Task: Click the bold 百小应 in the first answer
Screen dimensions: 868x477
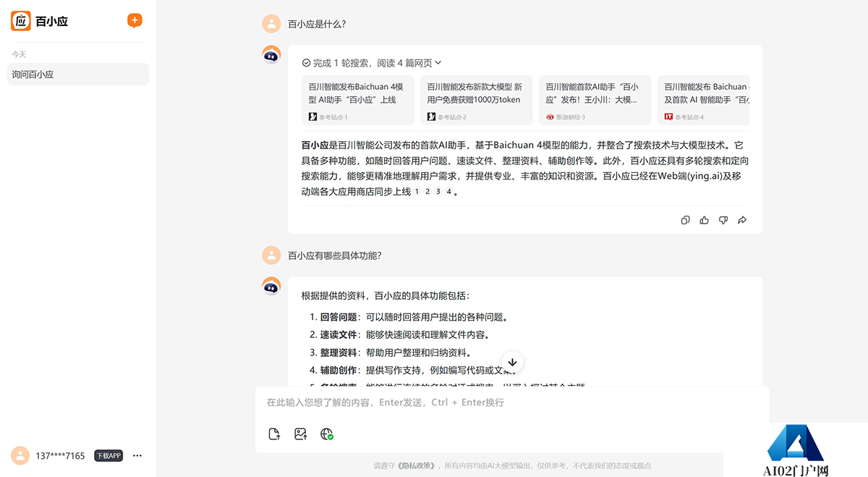Action: tap(315, 145)
